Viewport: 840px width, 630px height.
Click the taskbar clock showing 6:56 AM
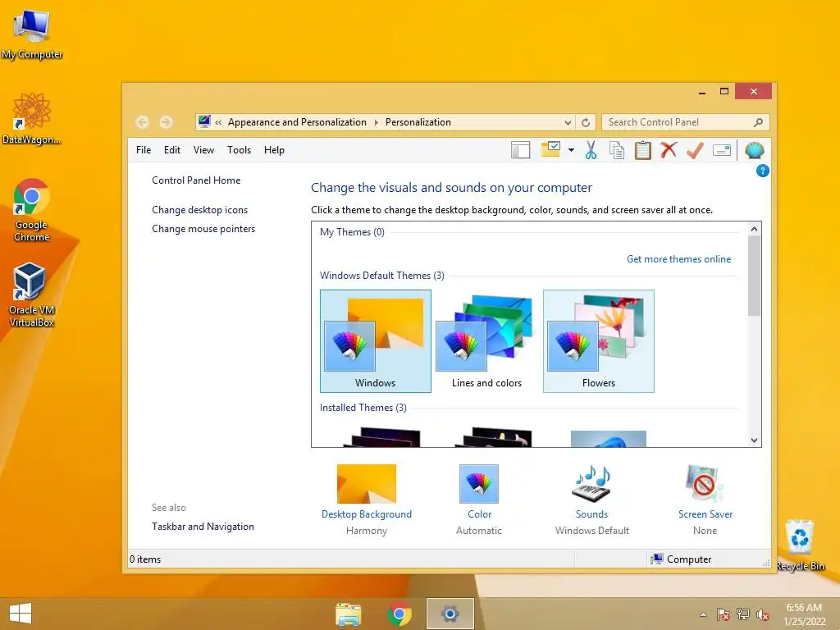[804, 614]
